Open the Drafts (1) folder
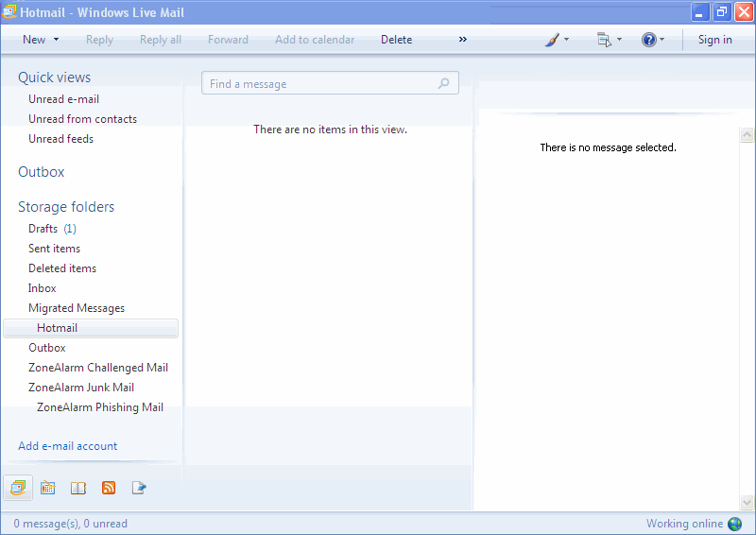 (x=52, y=228)
